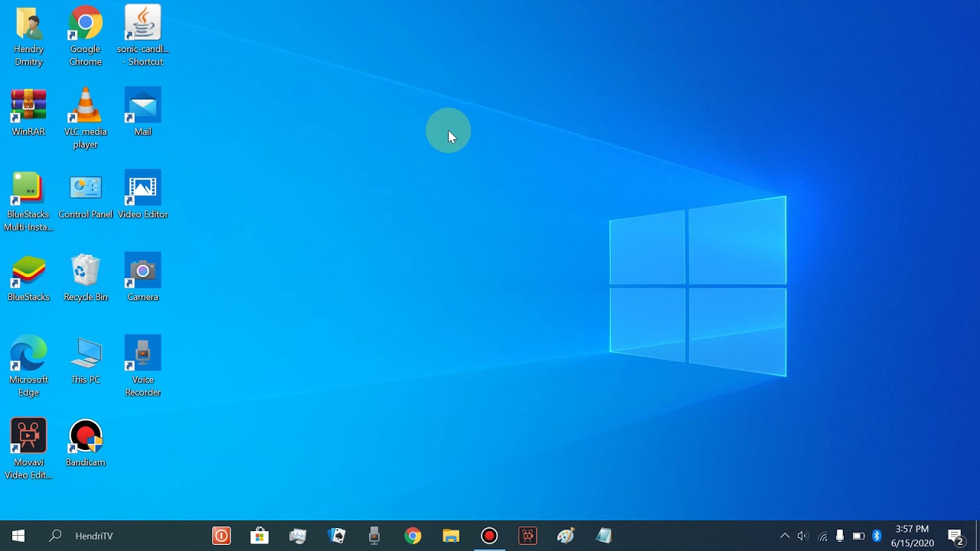Open Microsoft Store from the taskbar
The width and height of the screenshot is (980, 551).
click(x=260, y=536)
